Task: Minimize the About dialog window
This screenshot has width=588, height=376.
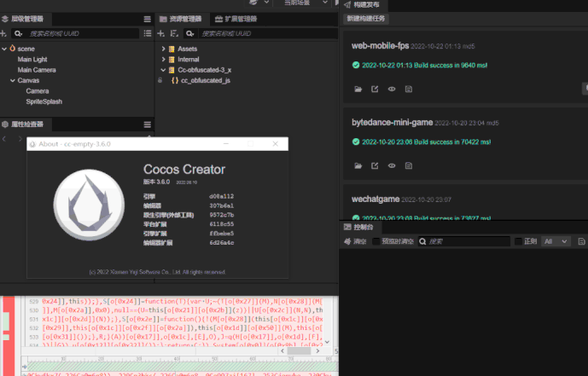Action: click(x=226, y=144)
